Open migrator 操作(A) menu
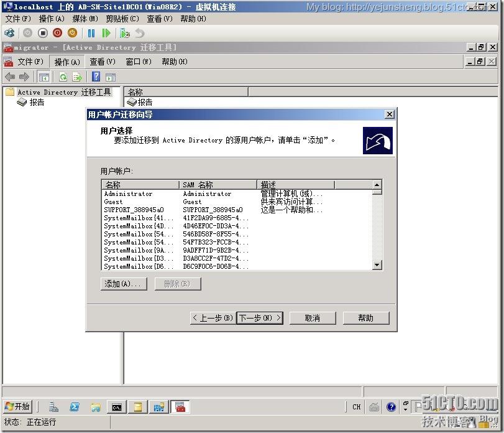This screenshot has height=433, width=504. tap(67, 62)
